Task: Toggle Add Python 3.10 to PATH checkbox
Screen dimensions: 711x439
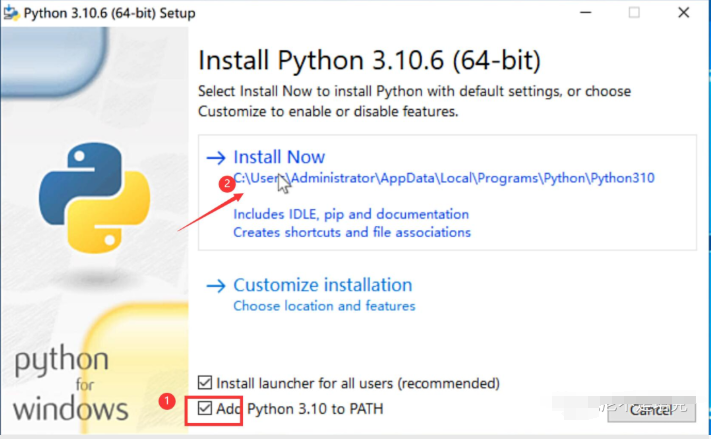Action: point(205,408)
